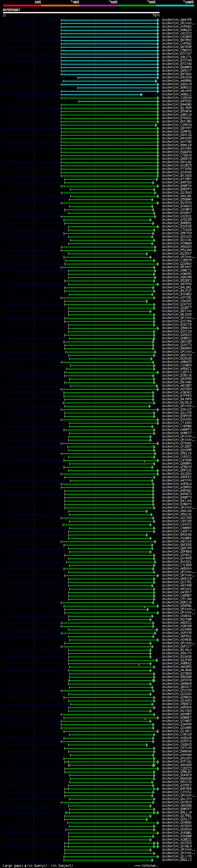Select hit UniRef100_Q2JWT2

click(x=177, y=731)
